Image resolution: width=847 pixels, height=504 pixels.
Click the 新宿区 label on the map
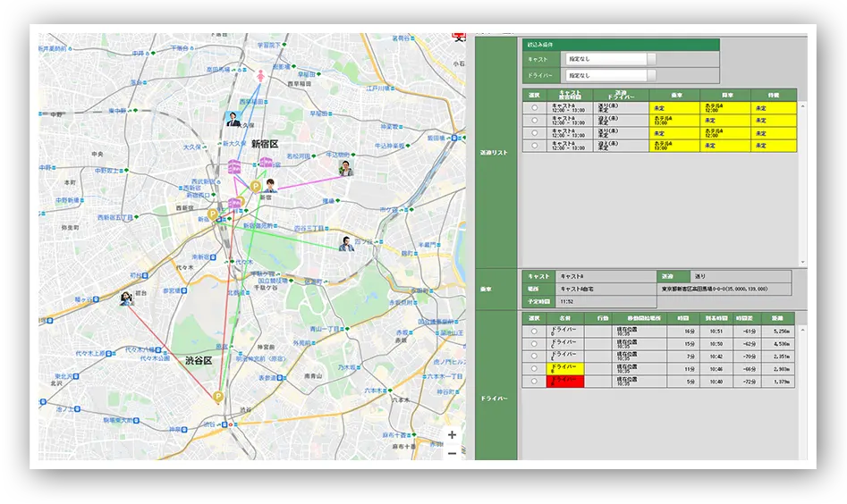(265, 144)
